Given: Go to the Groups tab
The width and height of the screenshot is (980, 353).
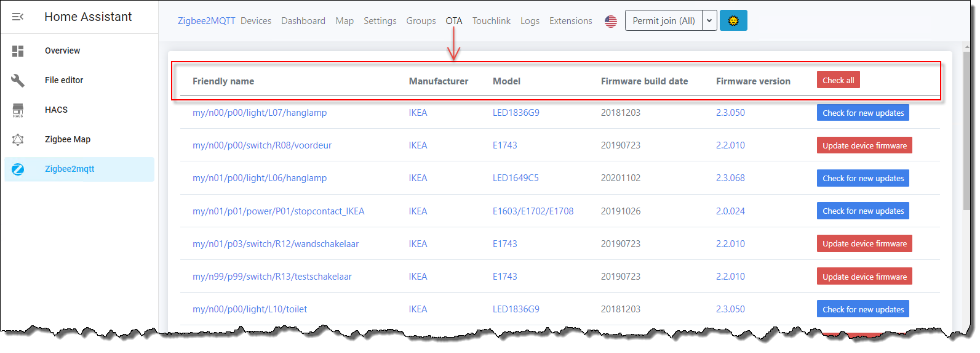Looking at the screenshot, I should coord(421,21).
